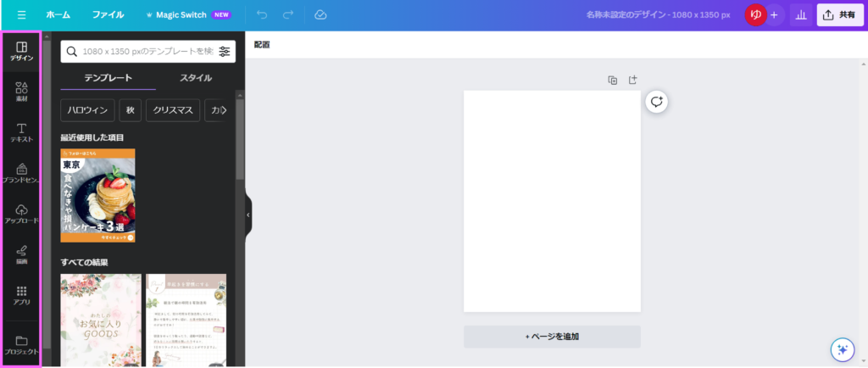868x368 pixels.
Task: Click the 共有 share button
Action: click(839, 15)
